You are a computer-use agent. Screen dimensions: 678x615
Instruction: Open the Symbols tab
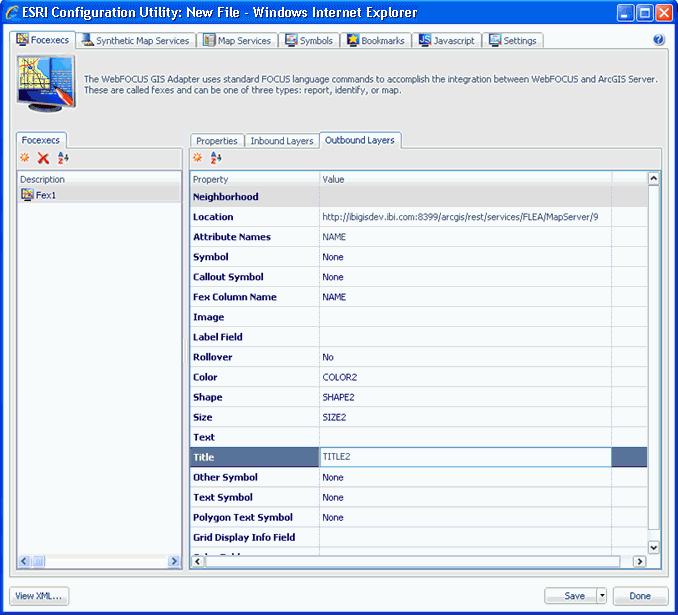tap(309, 41)
